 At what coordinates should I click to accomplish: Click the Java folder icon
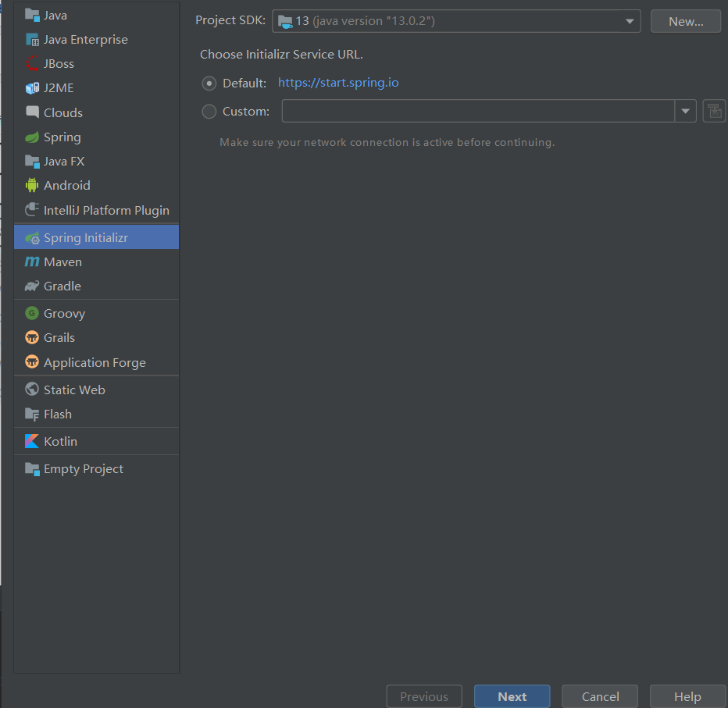pos(32,16)
